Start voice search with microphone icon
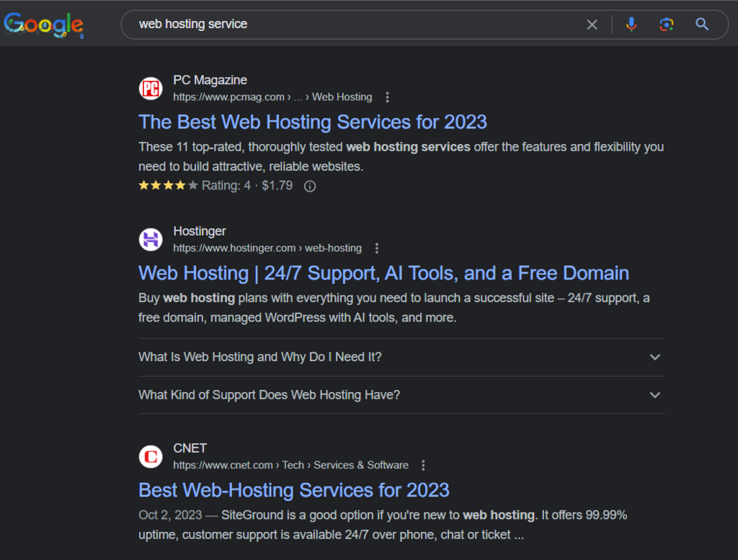Image resolution: width=738 pixels, height=560 pixels. coord(631,24)
